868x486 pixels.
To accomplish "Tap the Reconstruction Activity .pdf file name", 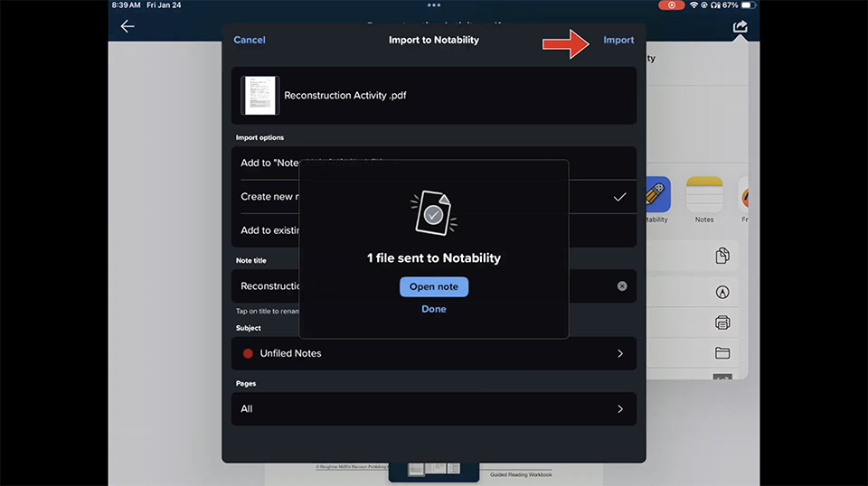I will point(344,95).
